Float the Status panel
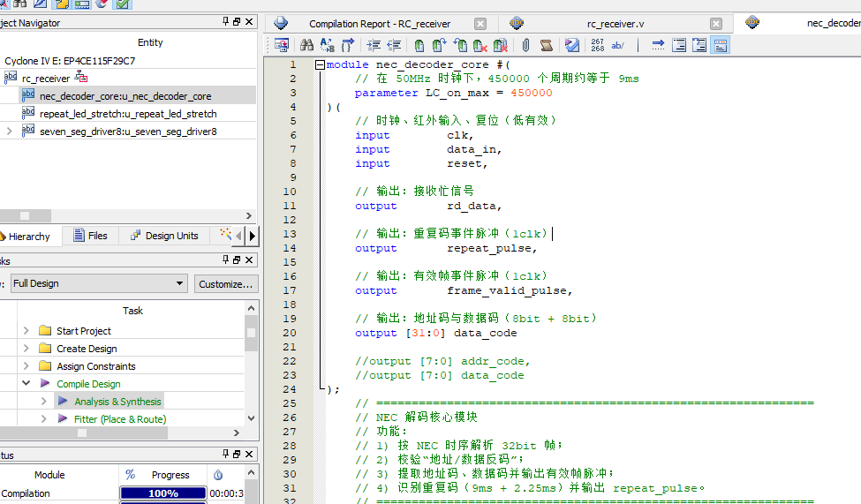 click(237, 454)
